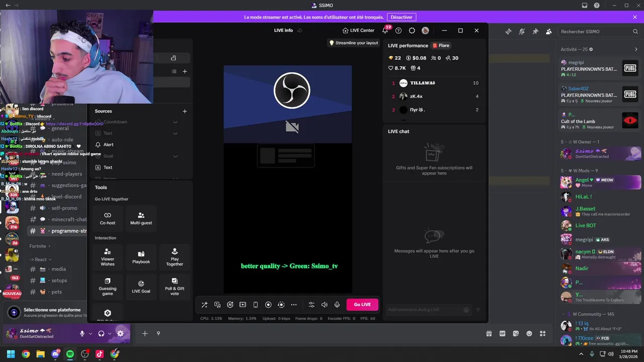The image size is (644, 362).
Task: Expand the Goal source chevron
Action: 176,156
